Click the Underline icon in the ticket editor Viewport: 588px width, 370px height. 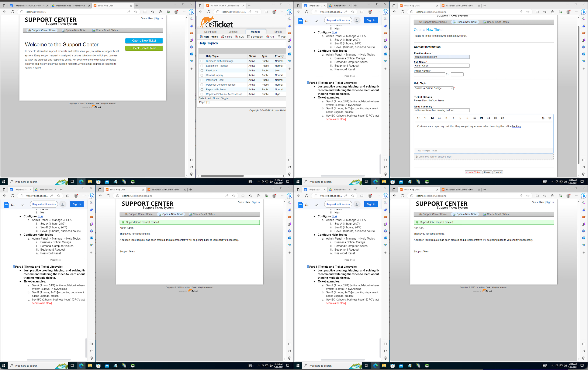click(460, 118)
